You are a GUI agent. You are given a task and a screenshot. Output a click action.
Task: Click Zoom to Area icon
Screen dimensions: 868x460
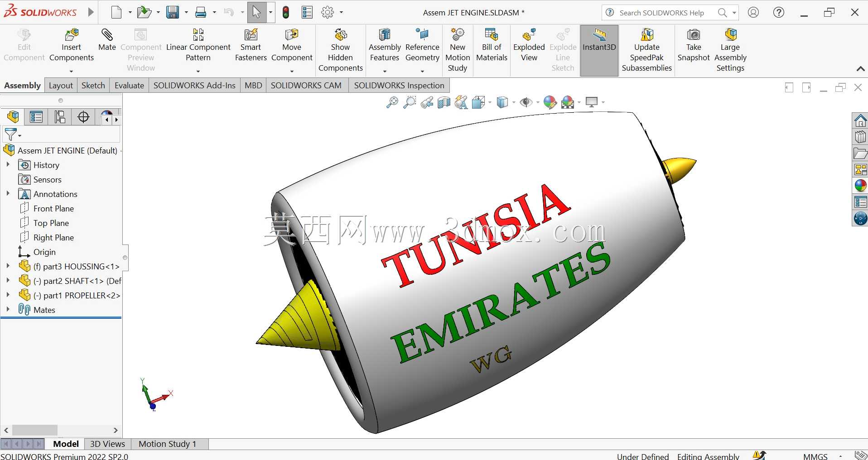[410, 102]
